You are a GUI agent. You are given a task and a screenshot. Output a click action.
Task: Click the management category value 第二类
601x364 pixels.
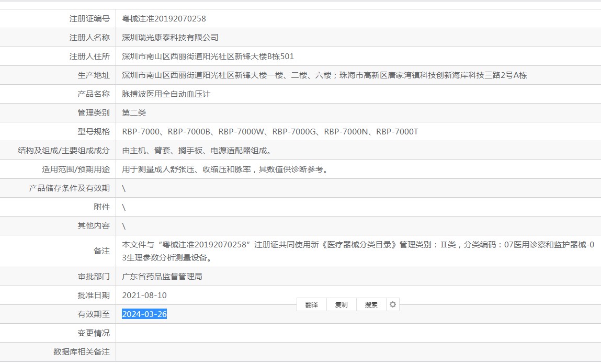pos(134,112)
